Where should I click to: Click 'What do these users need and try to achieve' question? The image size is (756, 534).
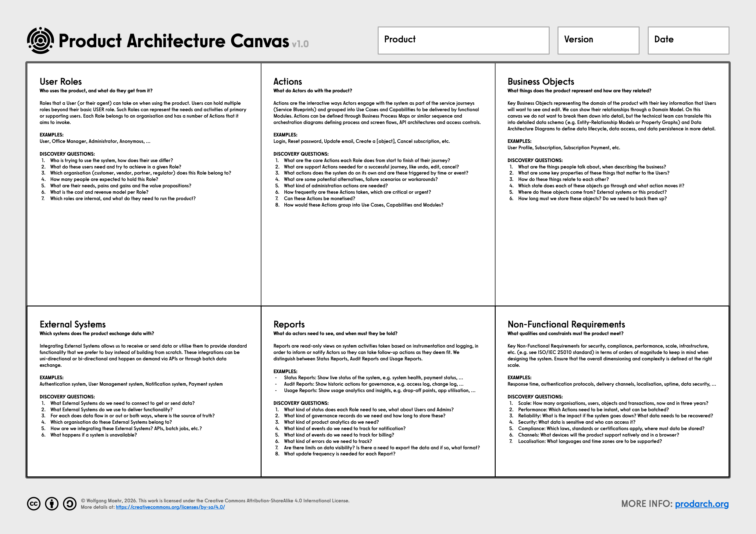116,167
